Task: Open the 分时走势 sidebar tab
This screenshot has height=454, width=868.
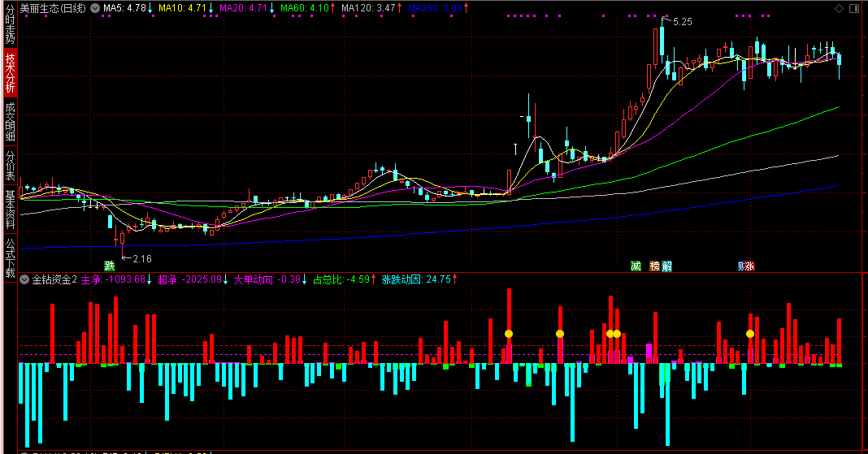Action: 10,25
